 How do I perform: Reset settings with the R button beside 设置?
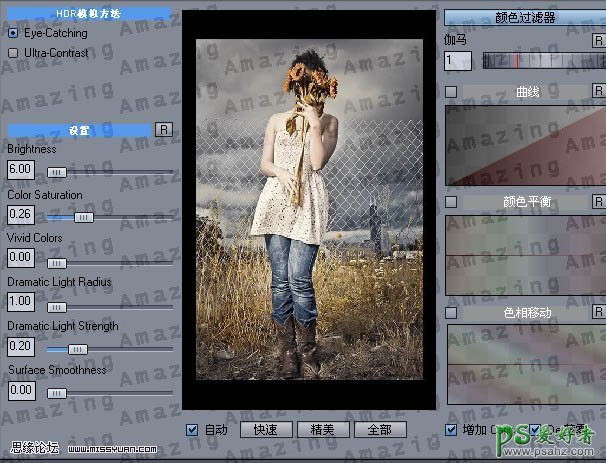pos(164,130)
